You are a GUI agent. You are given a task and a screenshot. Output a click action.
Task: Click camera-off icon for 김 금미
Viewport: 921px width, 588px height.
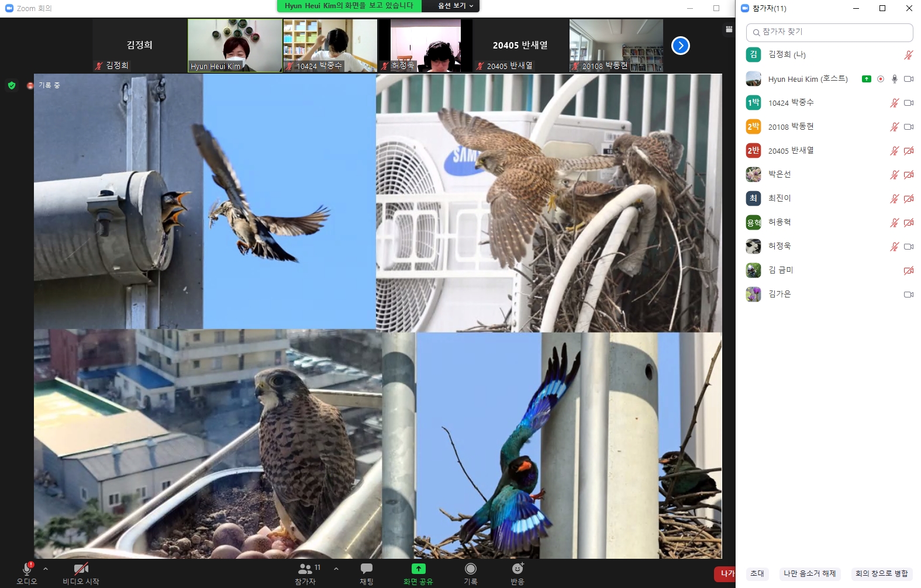909,271
